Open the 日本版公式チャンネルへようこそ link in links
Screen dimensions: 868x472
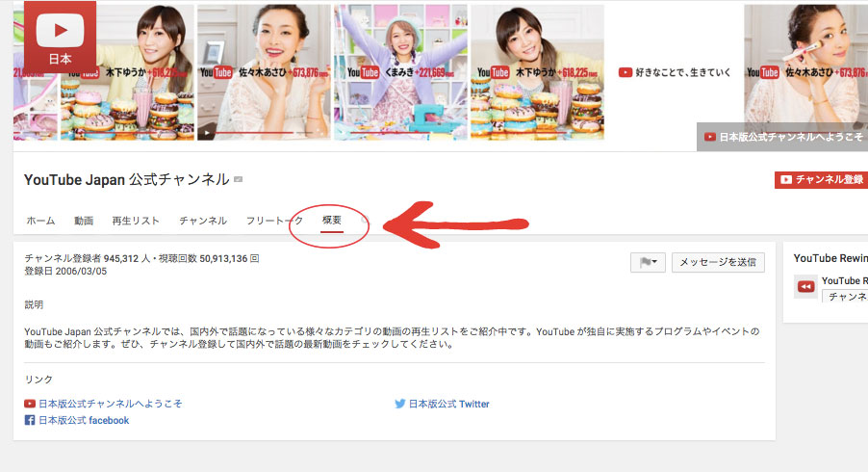(110, 404)
